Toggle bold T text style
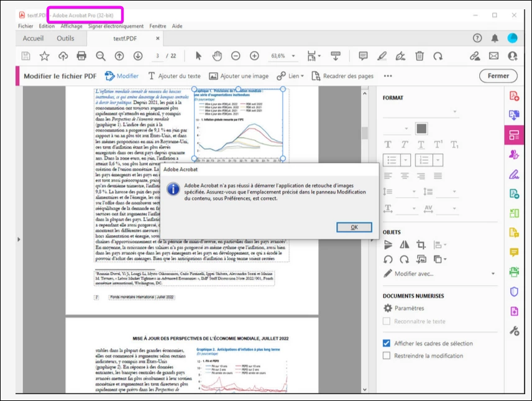Image resolution: width=532 pixels, height=401 pixels. 388,145
